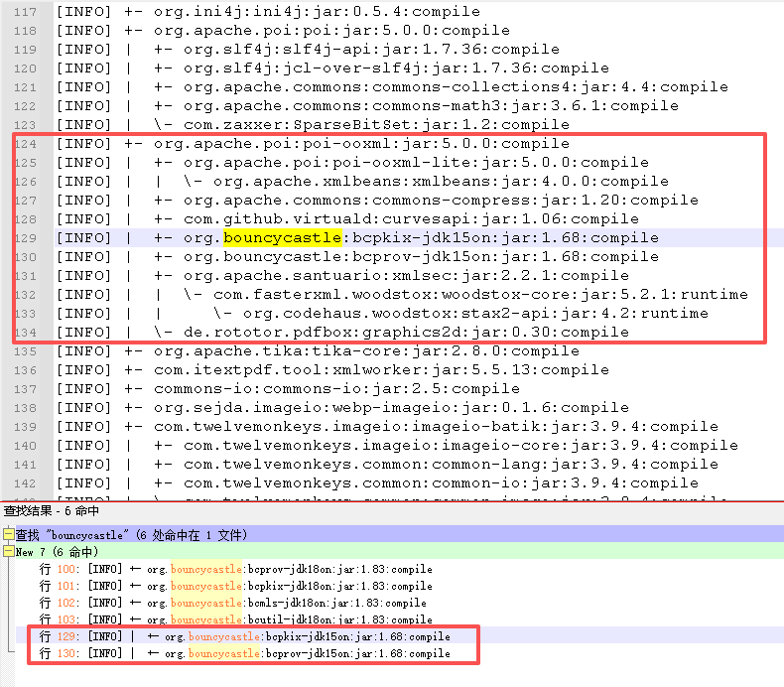Screen dimensions: 784x687
Task: Select the xmlbeans:jar:4.0.0 line
Action: pyautogui.click(x=362, y=181)
